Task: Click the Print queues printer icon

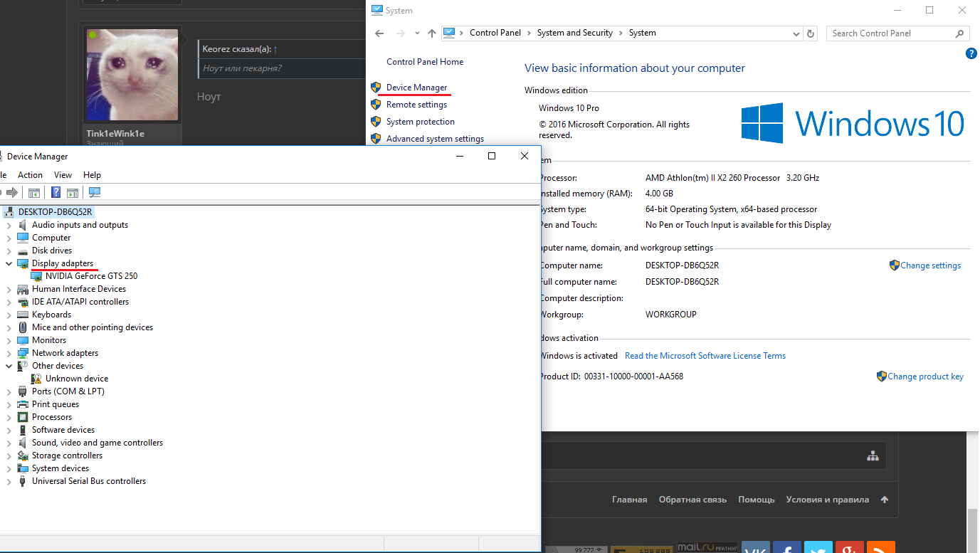Action: pos(23,404)
